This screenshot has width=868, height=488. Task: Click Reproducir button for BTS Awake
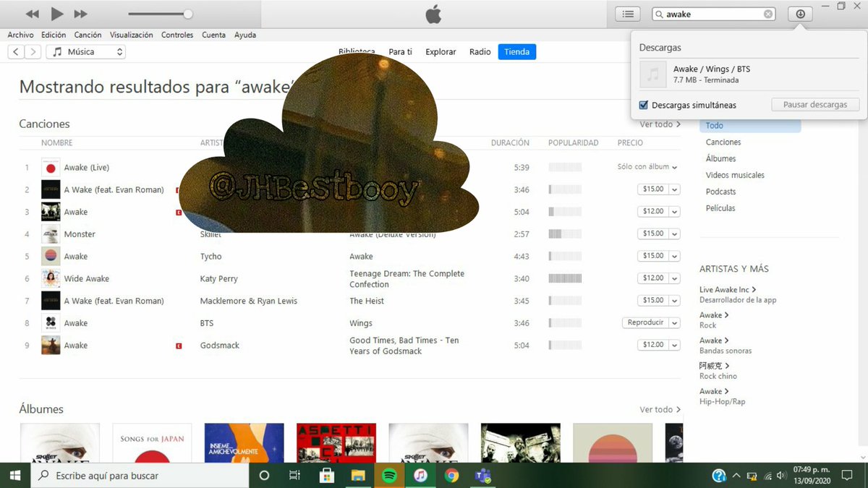645,322
